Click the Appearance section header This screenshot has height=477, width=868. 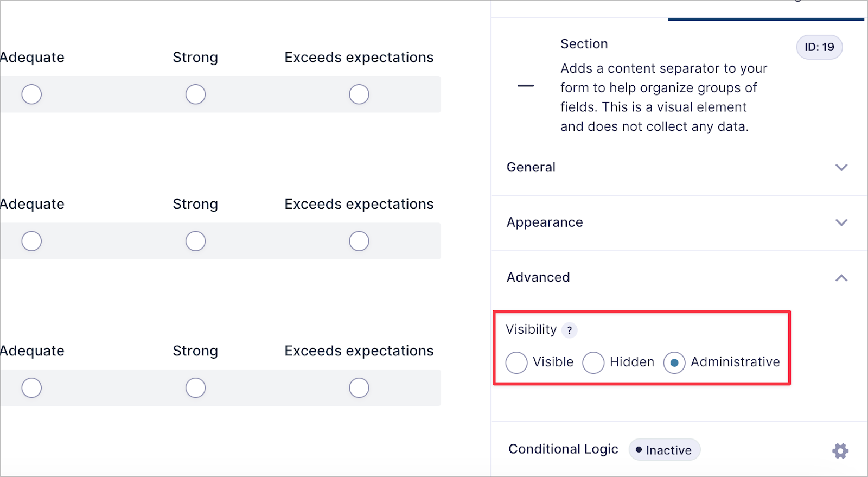tap(545, 222)
